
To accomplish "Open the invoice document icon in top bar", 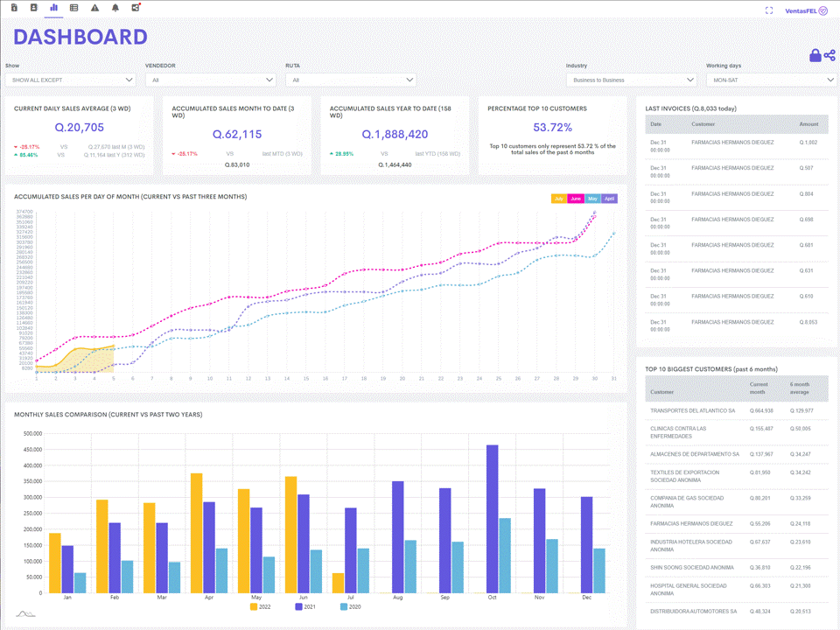I will point(15,8).
